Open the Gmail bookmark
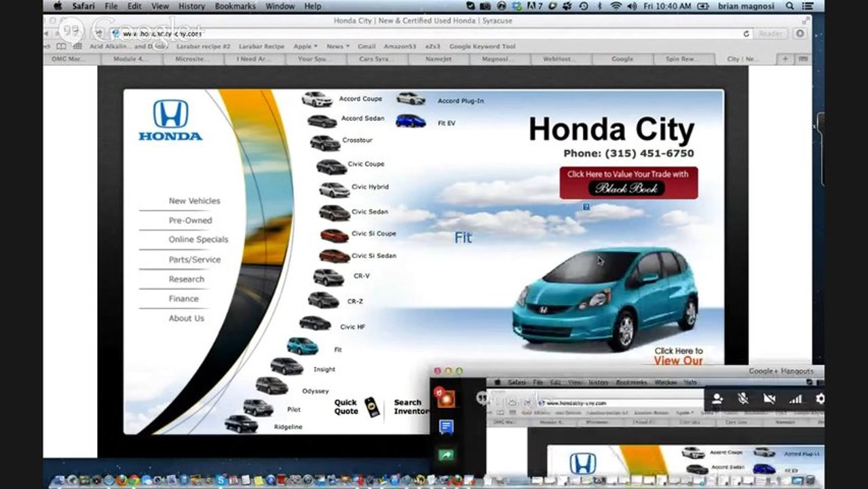Viewport: 868px width, 489px height. pos(366,46)
